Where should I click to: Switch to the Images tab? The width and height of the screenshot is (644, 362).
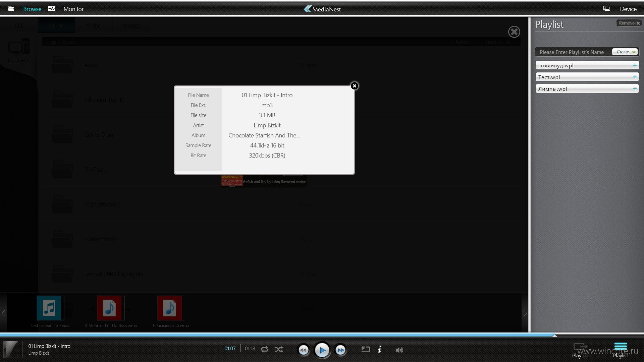(131, 25)
